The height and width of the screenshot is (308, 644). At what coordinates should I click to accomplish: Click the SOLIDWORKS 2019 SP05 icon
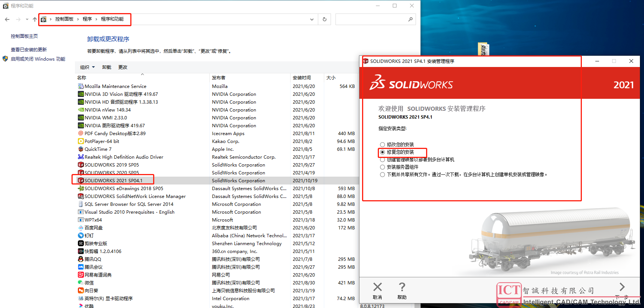coord(80,165)
